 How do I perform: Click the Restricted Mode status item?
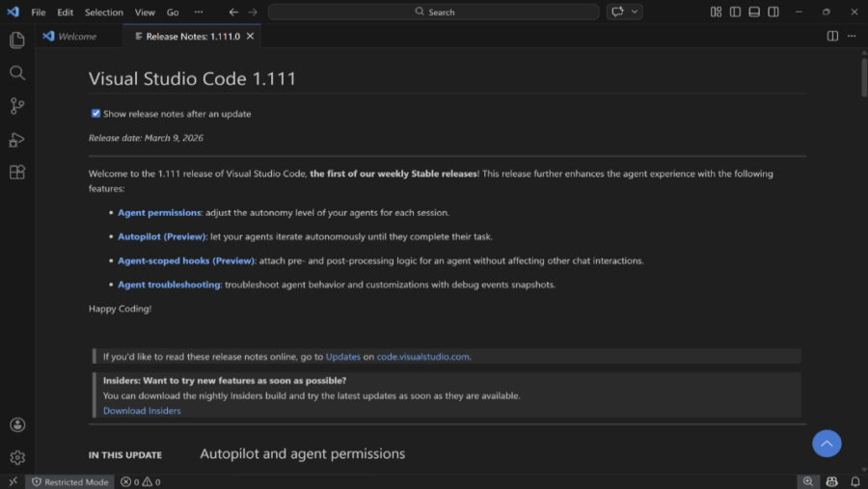[70, 482]
